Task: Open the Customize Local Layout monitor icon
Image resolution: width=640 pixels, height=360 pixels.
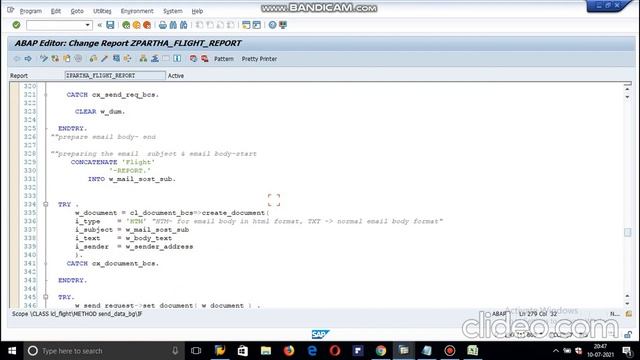Action: pyautogui.click(x=283, y=25)
